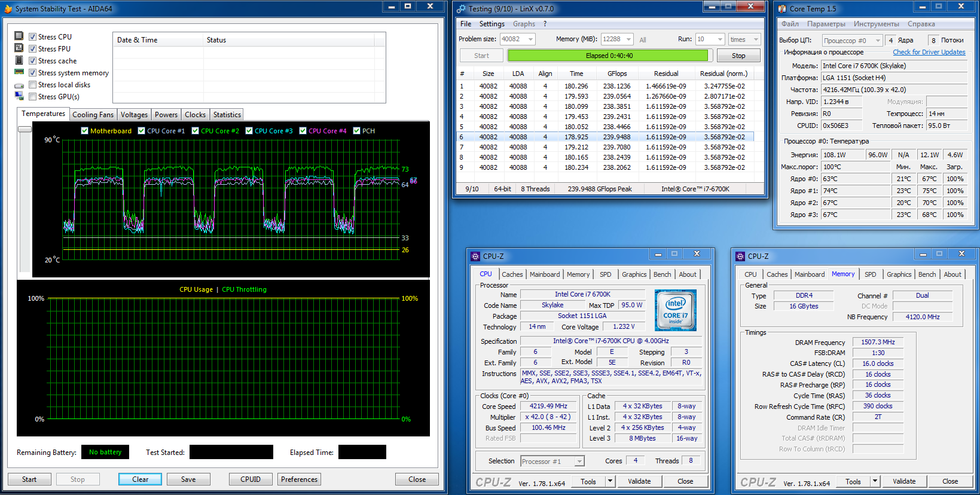Open the Run count dropdown in LinX
The height and width of the screenshot is (495, 980).
point(720,39)
